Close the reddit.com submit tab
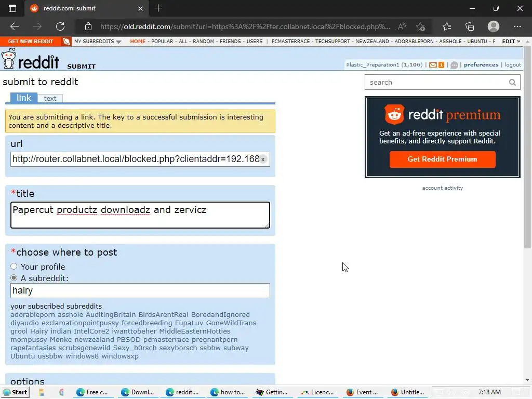Screen dimensions: 532x399 point(140,8)
